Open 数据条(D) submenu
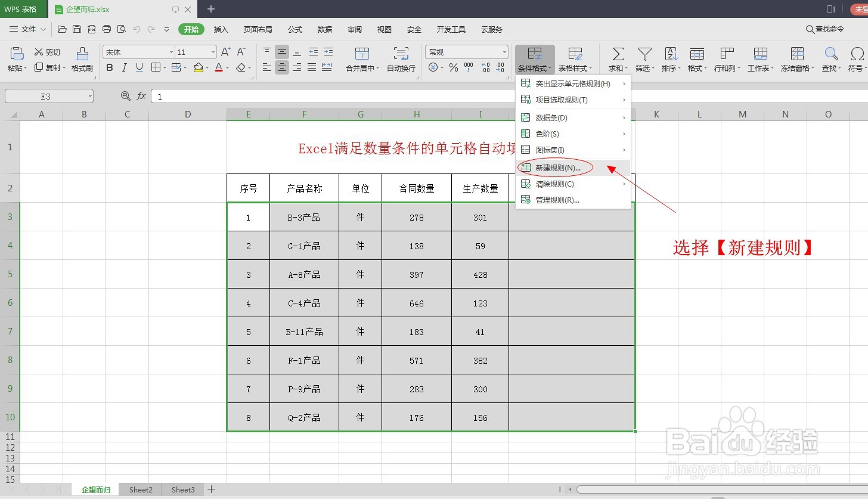Screen dimensions: 868x499 coord(573,118)
